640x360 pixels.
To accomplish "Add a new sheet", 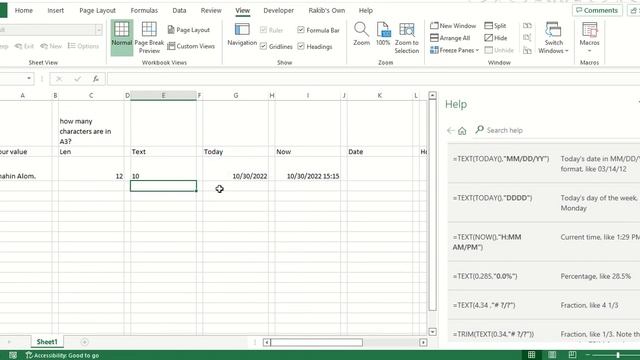I will [84, 342].
